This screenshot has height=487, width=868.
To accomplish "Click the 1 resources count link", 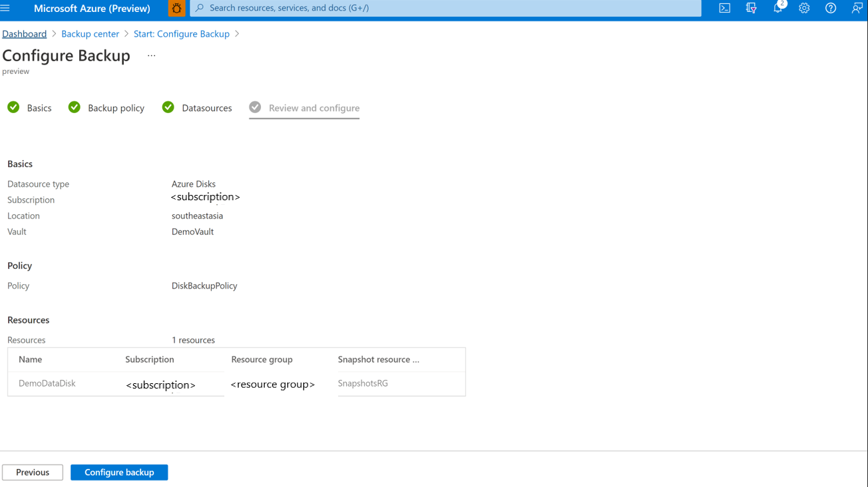I will click(193, 340).
